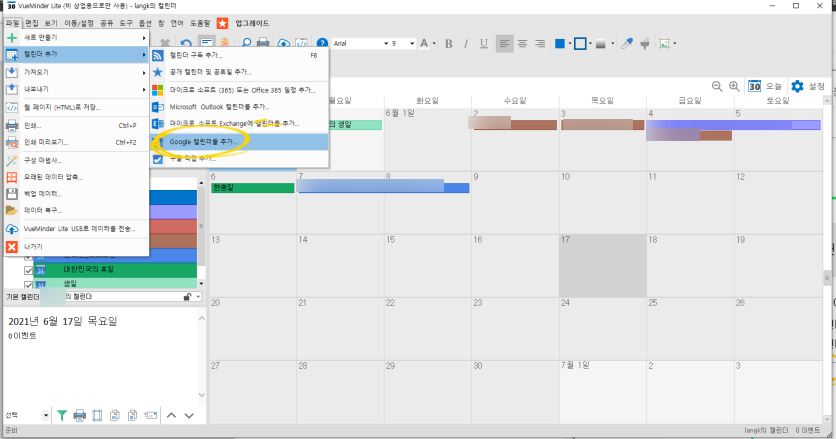836x439 pixels.
Task: Zoom out the calendar view
Action: point(717,86)
